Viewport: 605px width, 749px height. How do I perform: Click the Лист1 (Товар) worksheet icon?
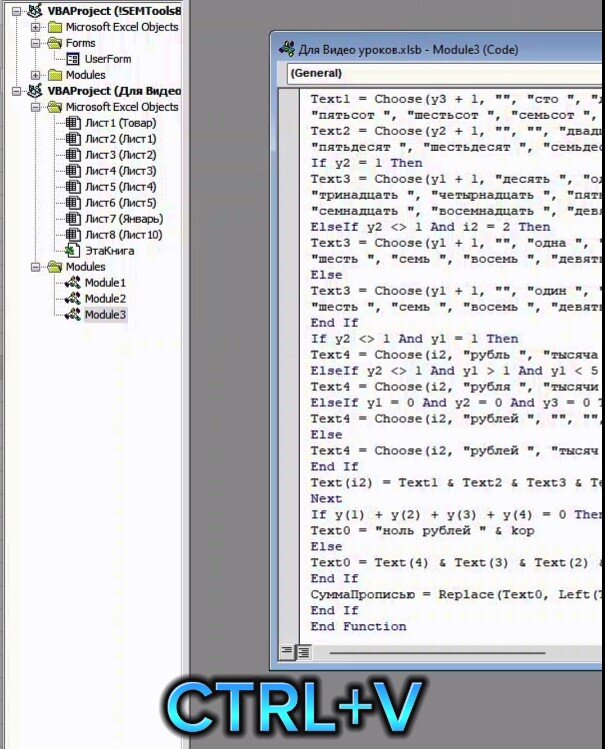[73, 123]
